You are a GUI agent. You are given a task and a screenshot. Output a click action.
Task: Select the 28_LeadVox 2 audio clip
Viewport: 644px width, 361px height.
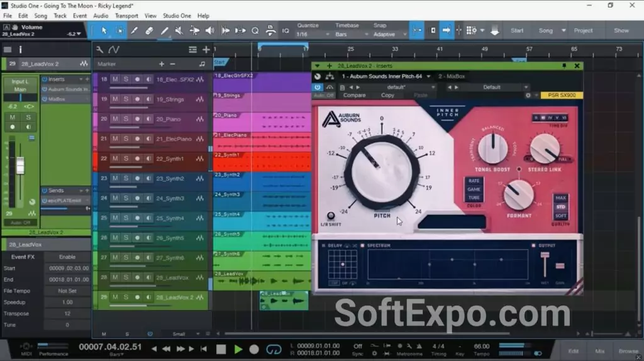tap(284, 301)
